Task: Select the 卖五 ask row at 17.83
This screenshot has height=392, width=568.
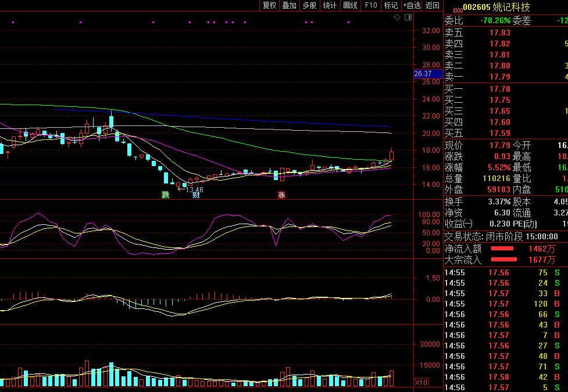Action: 506,33
